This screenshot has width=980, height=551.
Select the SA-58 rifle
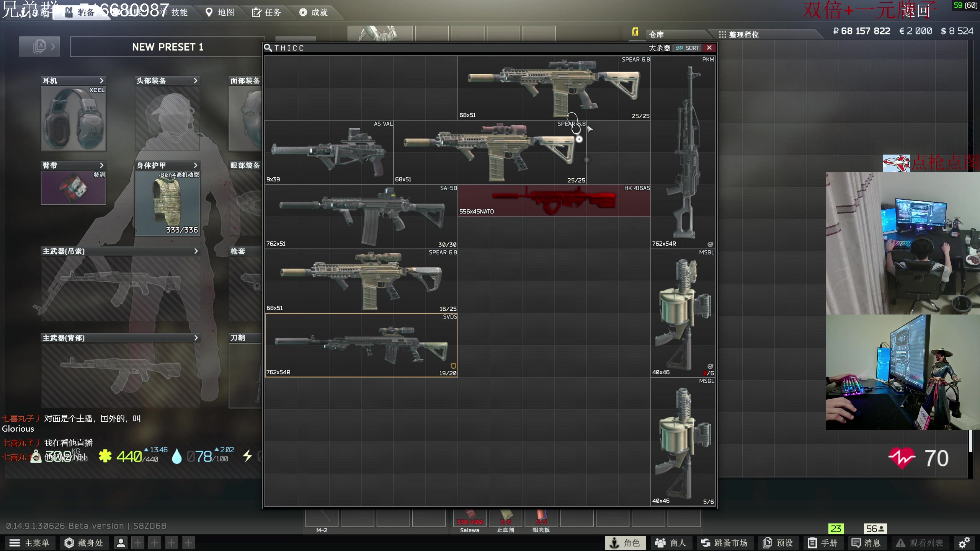click(361, 217)
